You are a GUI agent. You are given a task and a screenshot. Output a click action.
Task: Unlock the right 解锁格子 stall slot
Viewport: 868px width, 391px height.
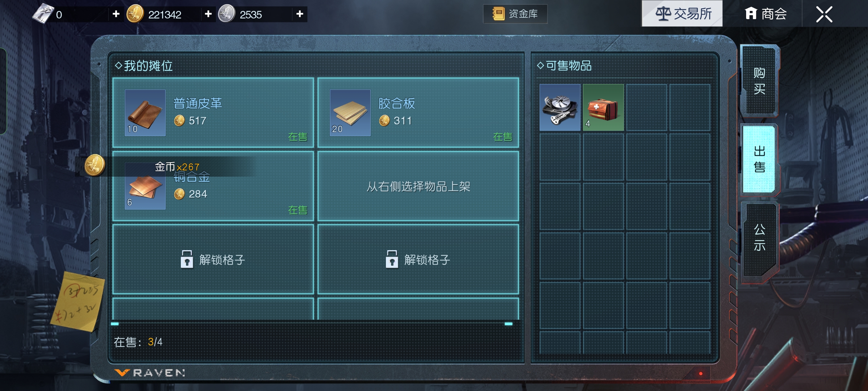click(x=418, y=259)
